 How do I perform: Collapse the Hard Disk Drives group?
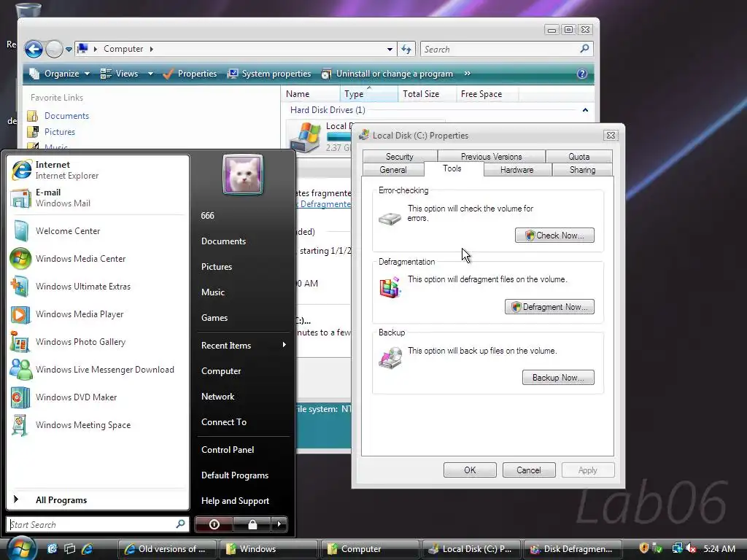pos(585,110)
